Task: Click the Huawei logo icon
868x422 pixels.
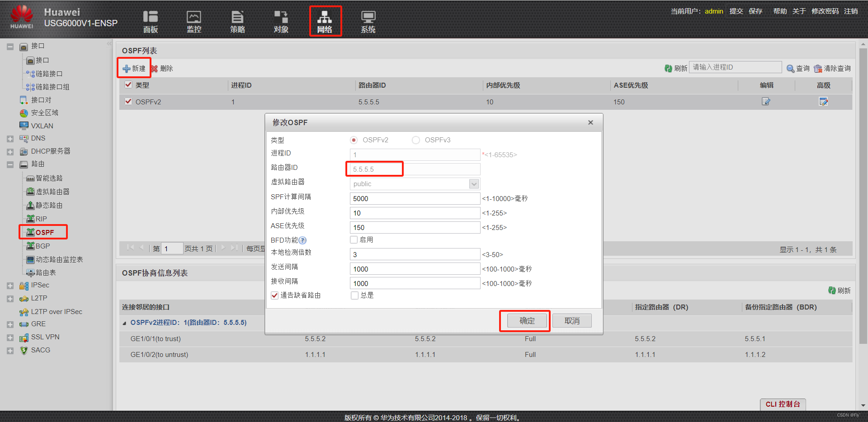Action: 22,17
